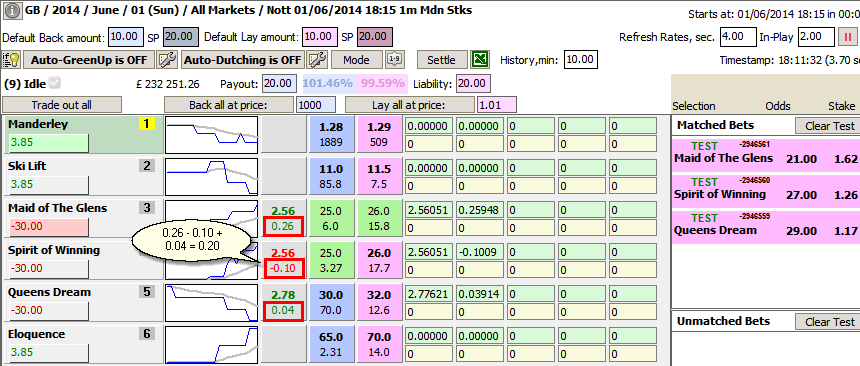This screenshot has height=366, width=860.
Task: Click Queens Dream -30.00 button
Action: [x=48, y=311]
